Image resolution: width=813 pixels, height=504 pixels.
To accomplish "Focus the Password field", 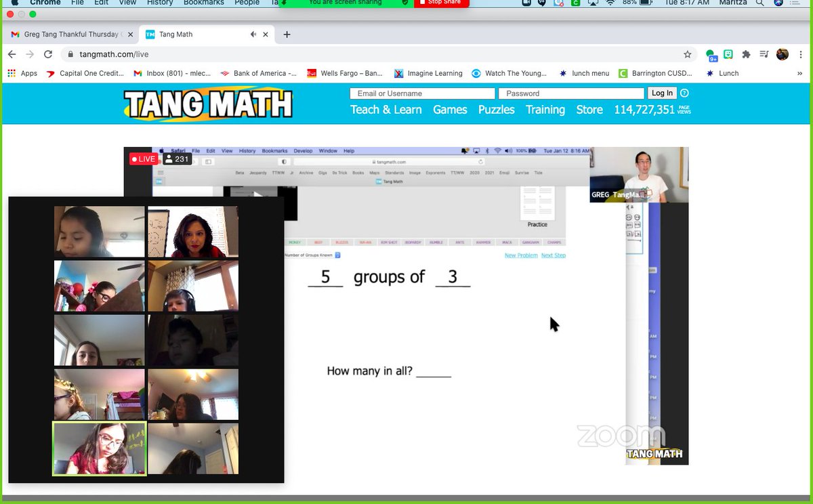I will click(571, 93).
